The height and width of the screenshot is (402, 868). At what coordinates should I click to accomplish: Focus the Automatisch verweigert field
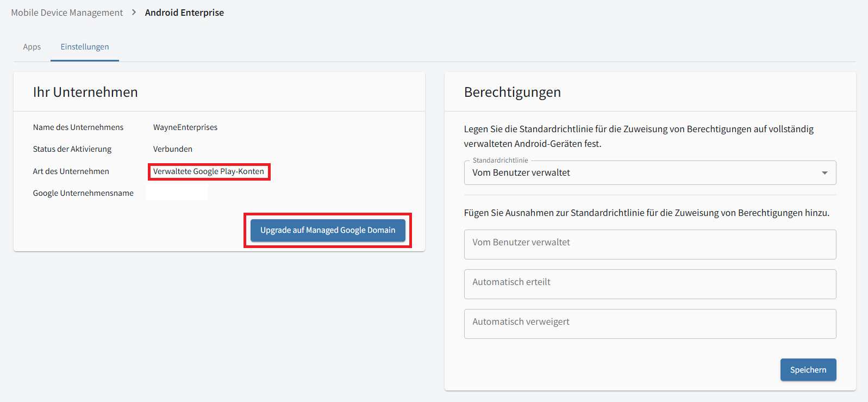click(x=650, y=324)
